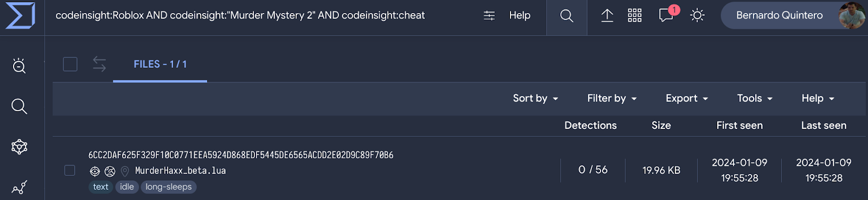Click the upload file arrow icon

(x=607, y=16)
